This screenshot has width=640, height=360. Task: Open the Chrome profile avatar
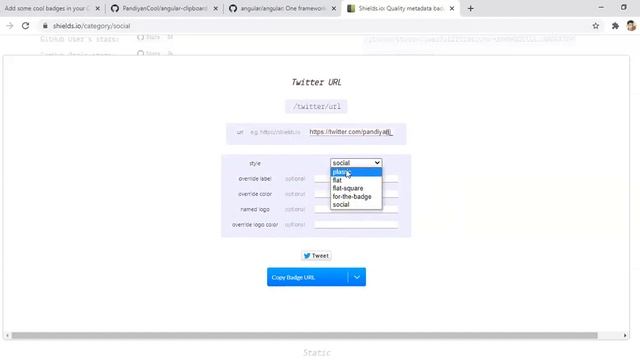click(x=631, y=26)
